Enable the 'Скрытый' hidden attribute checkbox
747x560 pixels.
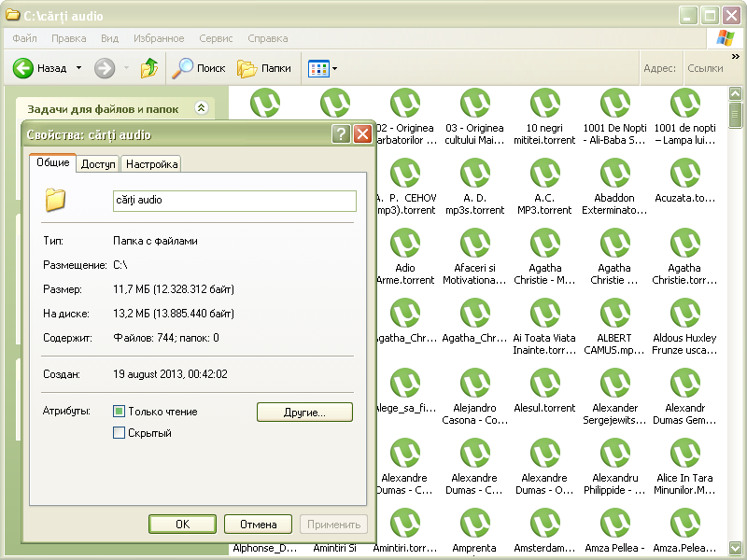(x=120, y=432)
